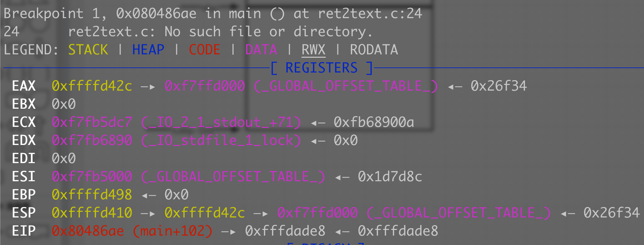Click the EAX register label
644x245 pixels.
(x=24, y=86)
